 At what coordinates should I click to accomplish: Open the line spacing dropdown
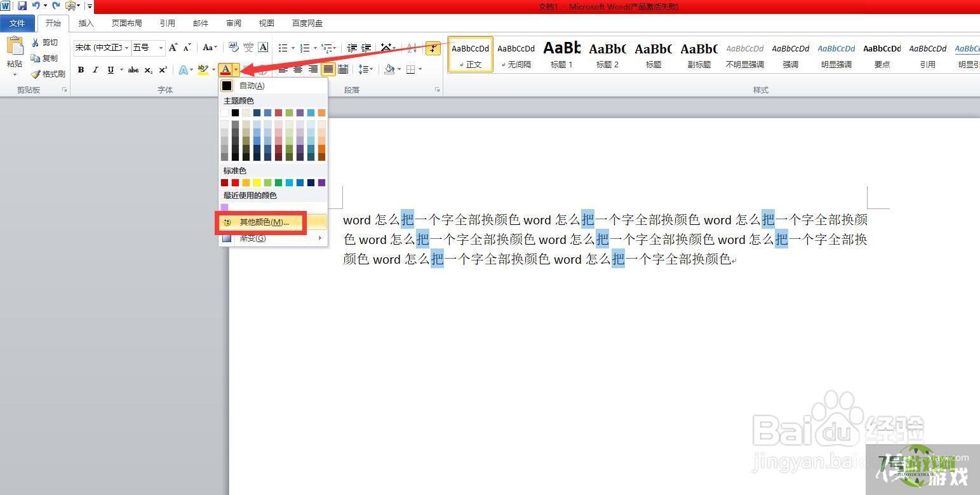[x=366, y=70]
